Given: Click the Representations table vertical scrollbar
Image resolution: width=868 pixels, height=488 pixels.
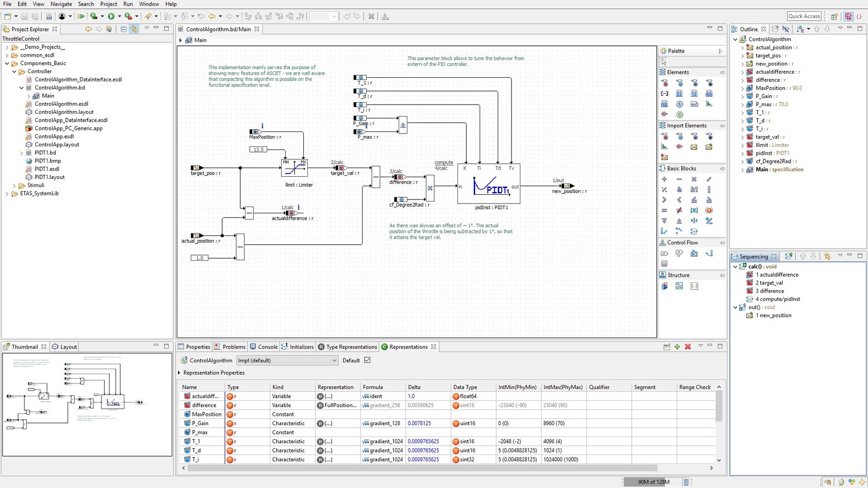Looking at the screenshot, I should (x=719, y=406).
